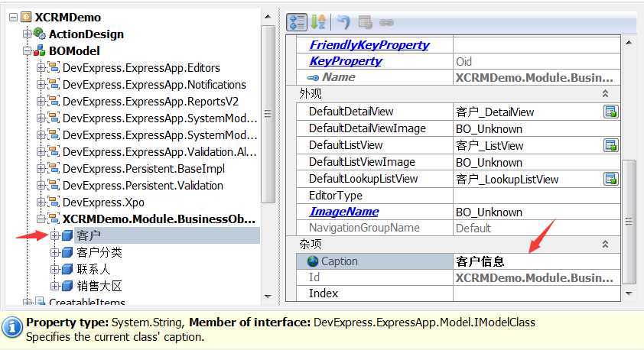Select the DefaultLookupListView property label
This screenshot has width=644, height=350.
pyautogui.click(x=363, y=179)
